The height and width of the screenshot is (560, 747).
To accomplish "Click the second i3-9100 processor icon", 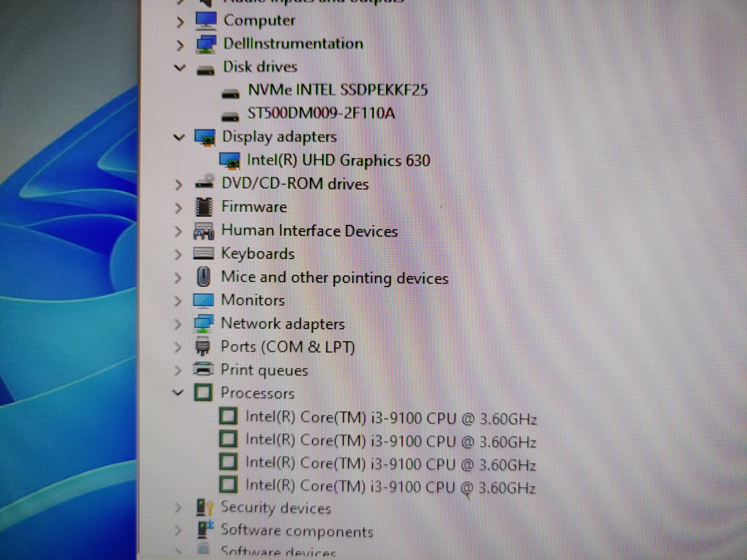I will coord(228,439).
